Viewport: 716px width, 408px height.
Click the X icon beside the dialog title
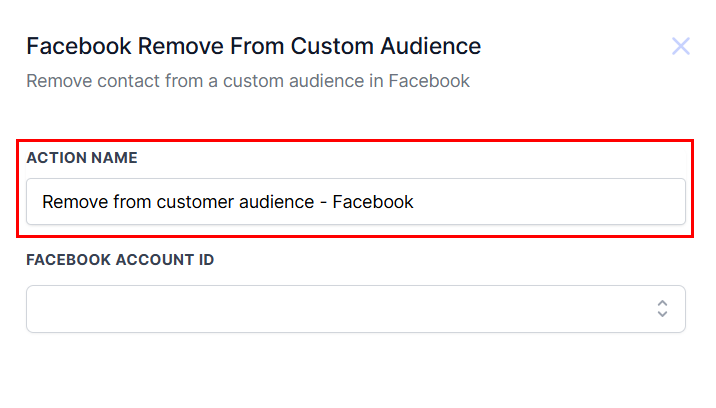681,46
